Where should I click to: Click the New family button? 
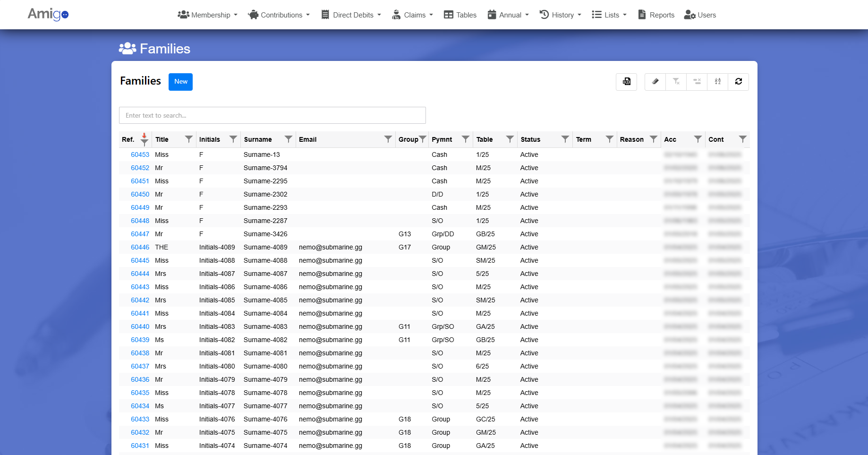180,82
